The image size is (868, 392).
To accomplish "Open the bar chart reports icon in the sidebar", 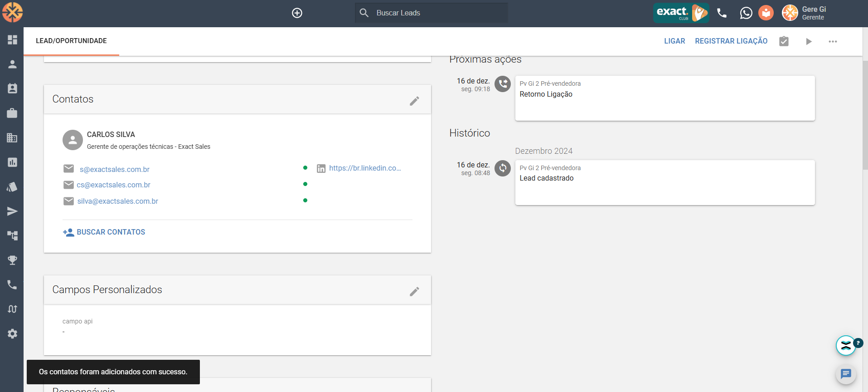I will [x=12, y=162].
